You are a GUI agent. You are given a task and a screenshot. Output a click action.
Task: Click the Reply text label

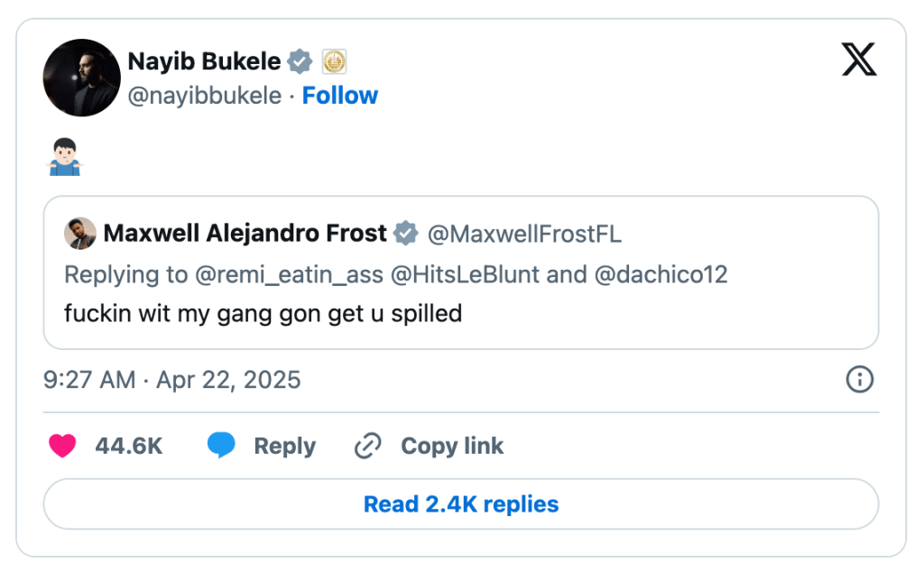coord(284,446)
